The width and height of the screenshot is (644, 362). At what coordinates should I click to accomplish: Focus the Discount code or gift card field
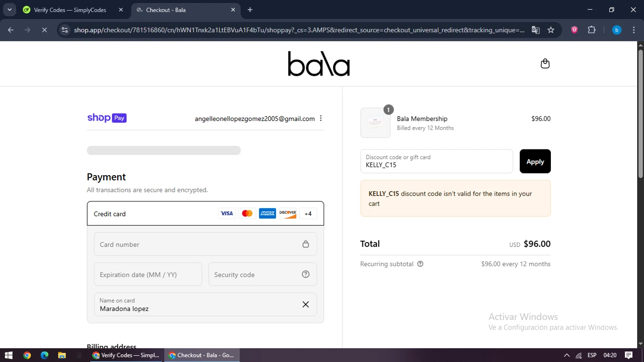(437, 161)
